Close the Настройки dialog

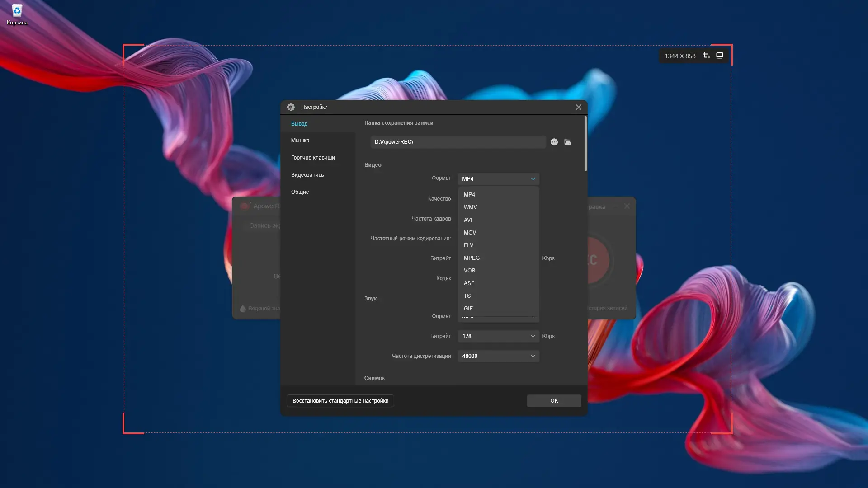[x=578, y=107]
